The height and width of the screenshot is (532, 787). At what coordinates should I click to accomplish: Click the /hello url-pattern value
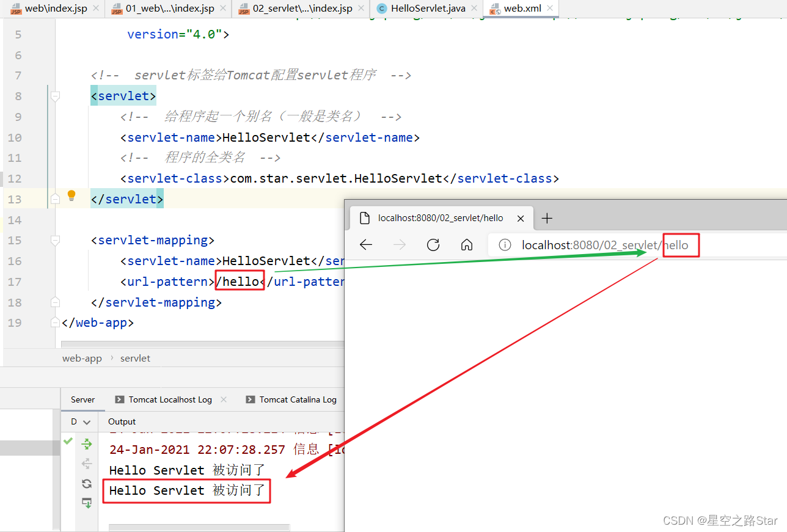[240, 282]
